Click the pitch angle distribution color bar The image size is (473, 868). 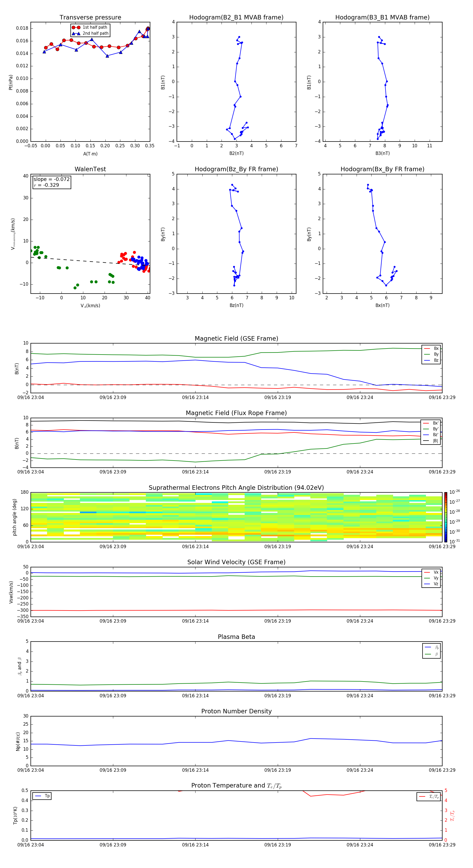click(446, 517)
